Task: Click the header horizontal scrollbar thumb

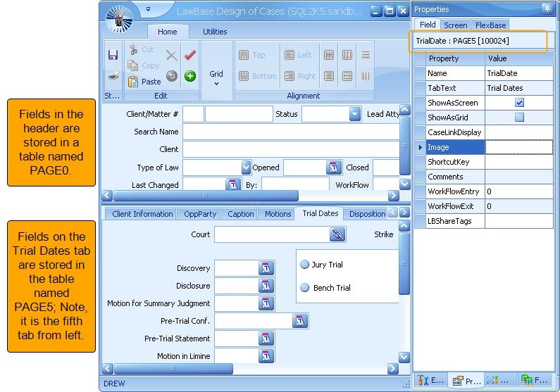Action: coord(206,195)
